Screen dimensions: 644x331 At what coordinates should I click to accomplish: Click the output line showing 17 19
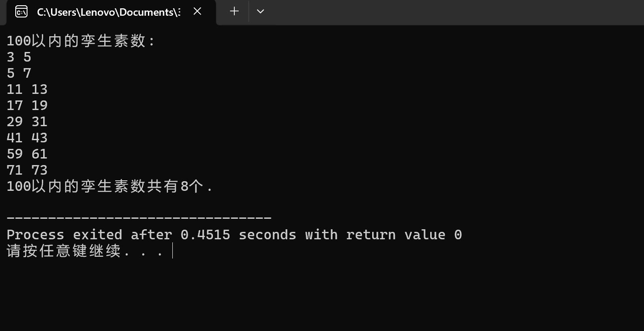coord(27,106)
